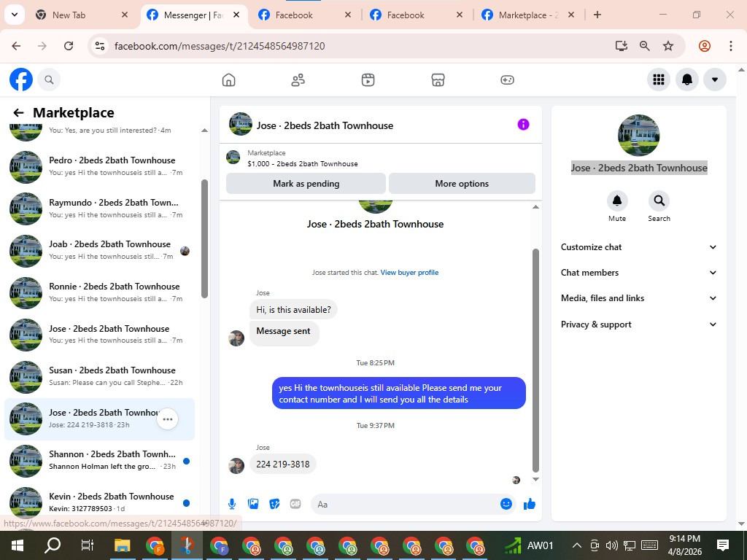Search in conversation icon
The image size is (747, 560).
(659, 201)
